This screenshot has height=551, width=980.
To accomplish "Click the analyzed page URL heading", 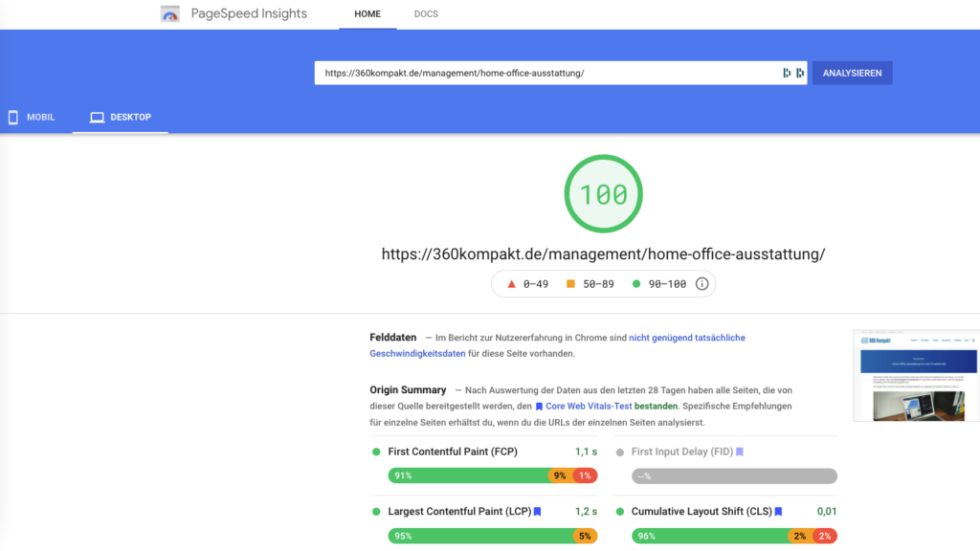I will [603, 254].
